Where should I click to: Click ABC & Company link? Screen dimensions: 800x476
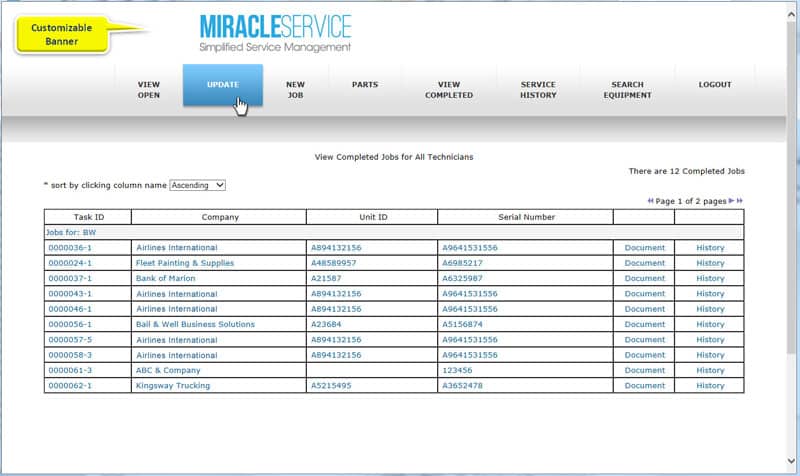click(x=168, y=370)
